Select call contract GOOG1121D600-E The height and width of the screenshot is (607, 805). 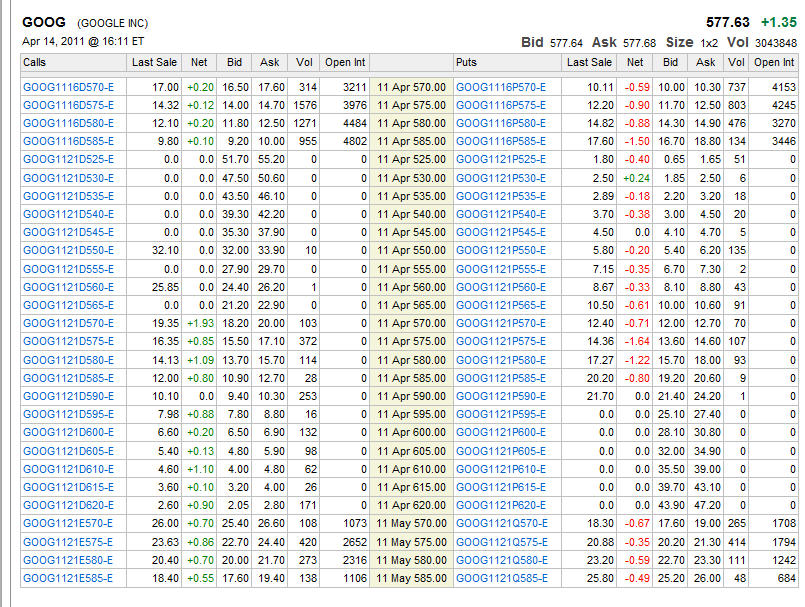(x=68, y=431)
